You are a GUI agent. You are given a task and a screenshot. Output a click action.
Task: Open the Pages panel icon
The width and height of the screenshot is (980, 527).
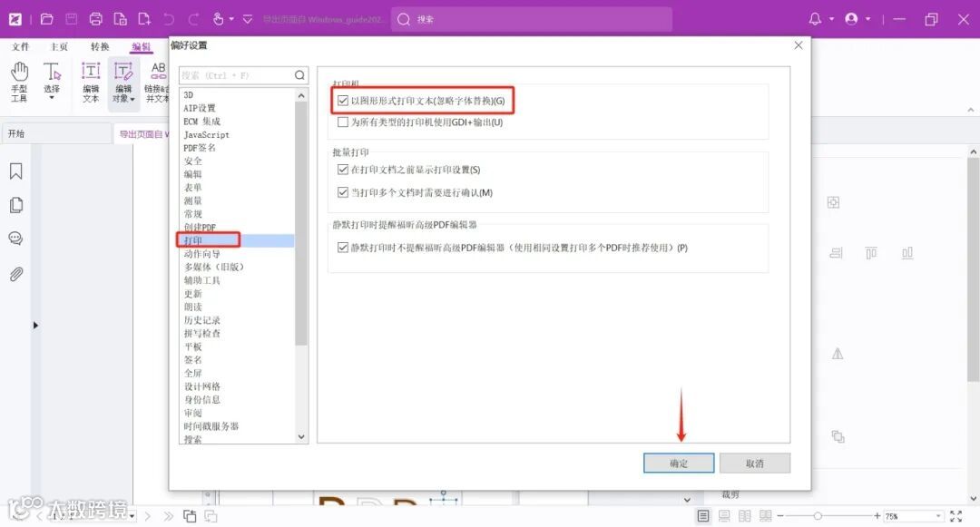16,205
